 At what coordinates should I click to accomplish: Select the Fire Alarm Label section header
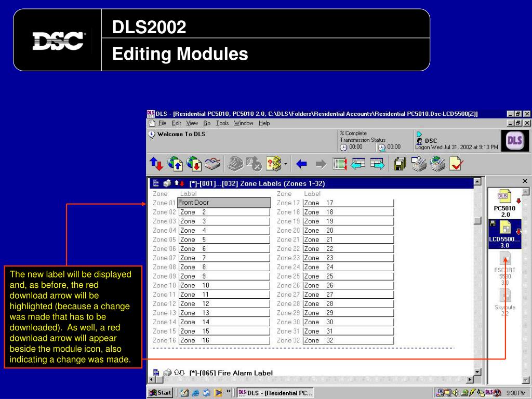click(231, 373)
